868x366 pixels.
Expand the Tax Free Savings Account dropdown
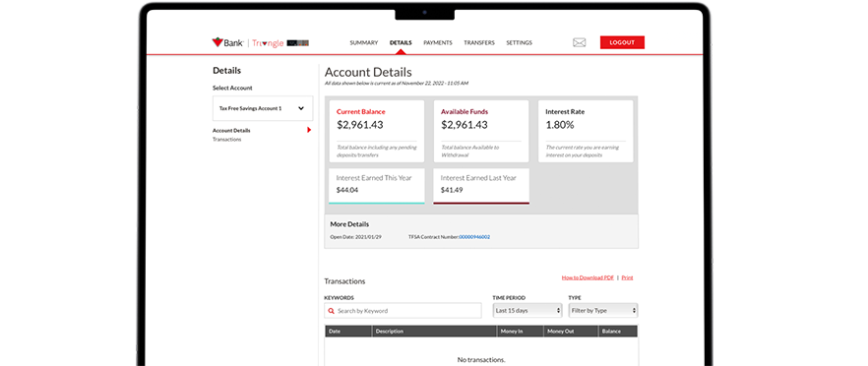click(263, 108)
